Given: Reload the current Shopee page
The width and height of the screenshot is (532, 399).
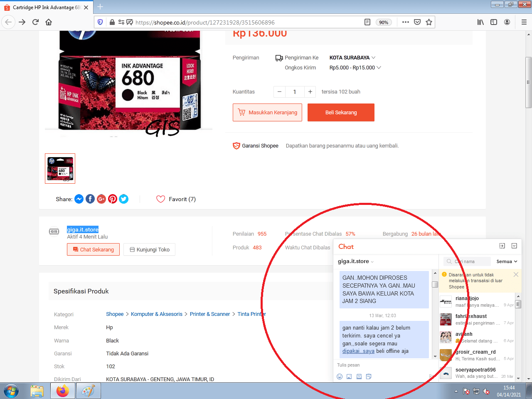Looking at the screenshot, I should [x=35, y=22].
